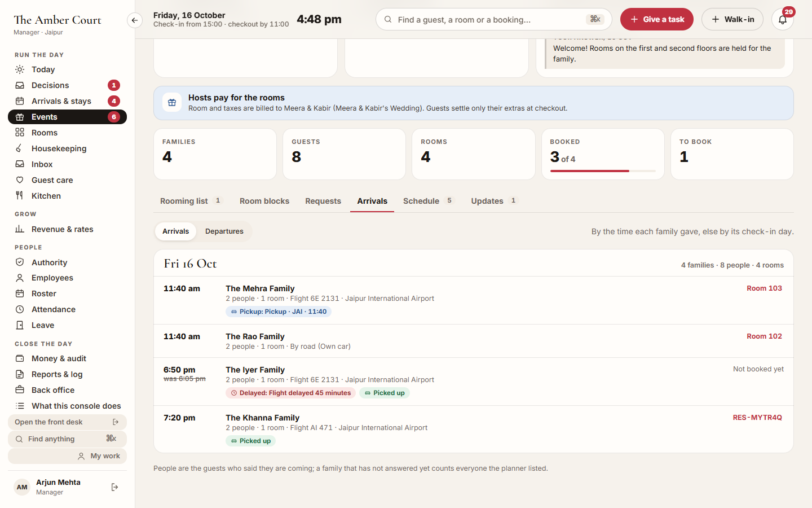Click the sign-out icon beside Arjun Mehta
This screenshot has width=812, height=508.
click(115, 487)
